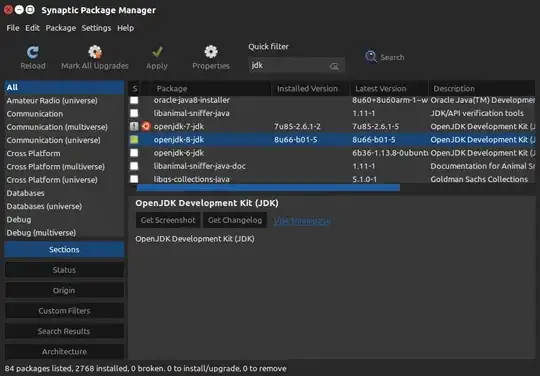Open the Settings menu
The height and width of the screenshot is (376, 540).
(96, 28)
